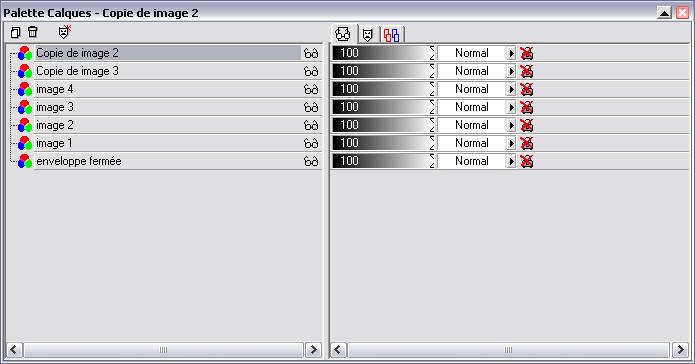Click right arrow of properties pane scrollbar
695x364 pixels.
pyautogui.click(x=680, y=350)
